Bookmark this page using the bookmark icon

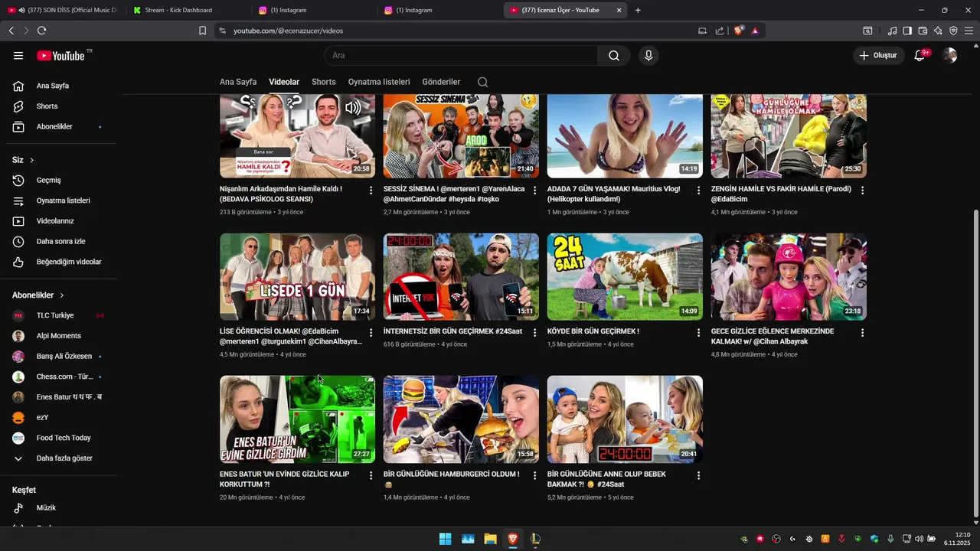(202, 31)
